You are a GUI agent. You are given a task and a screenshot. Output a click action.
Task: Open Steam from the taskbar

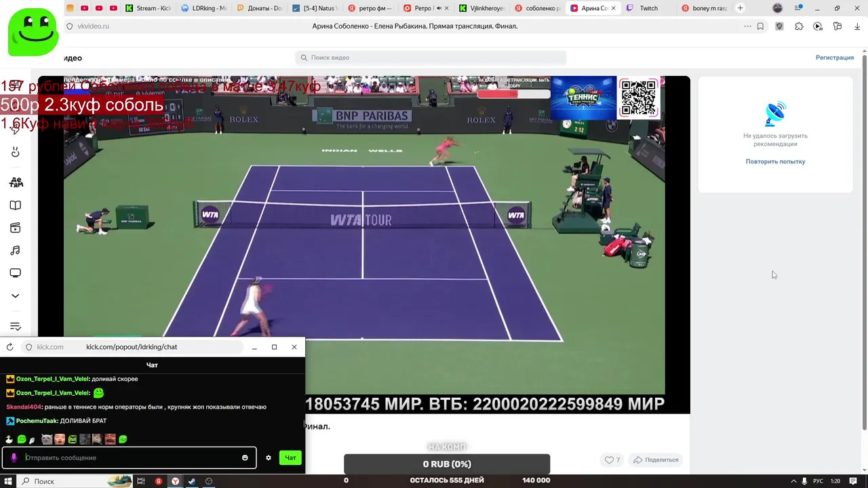(192, 481)
